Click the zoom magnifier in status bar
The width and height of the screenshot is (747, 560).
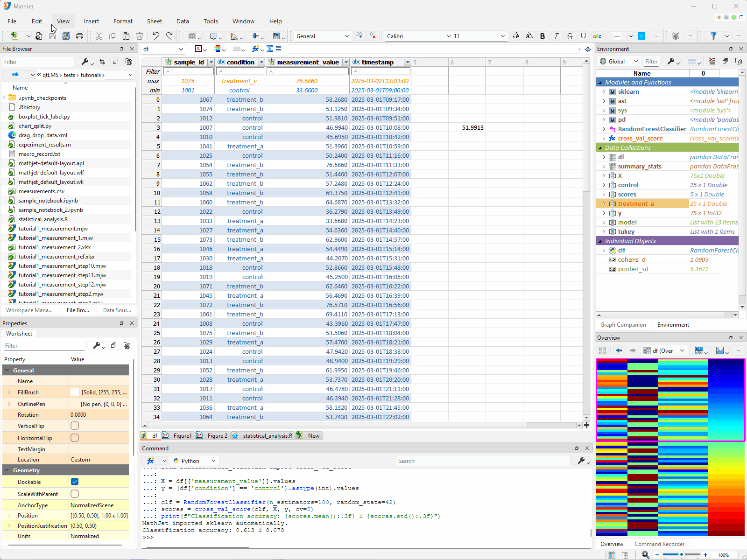click(645, 554)
